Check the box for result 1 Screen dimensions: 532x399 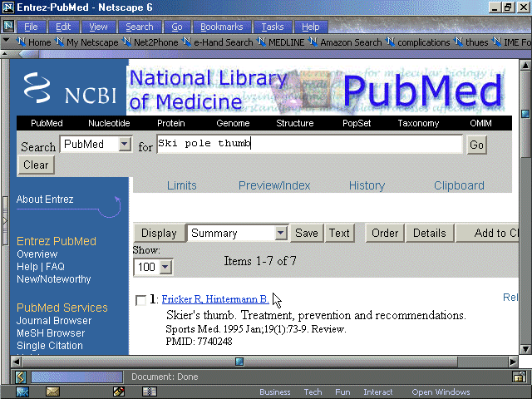140,300
